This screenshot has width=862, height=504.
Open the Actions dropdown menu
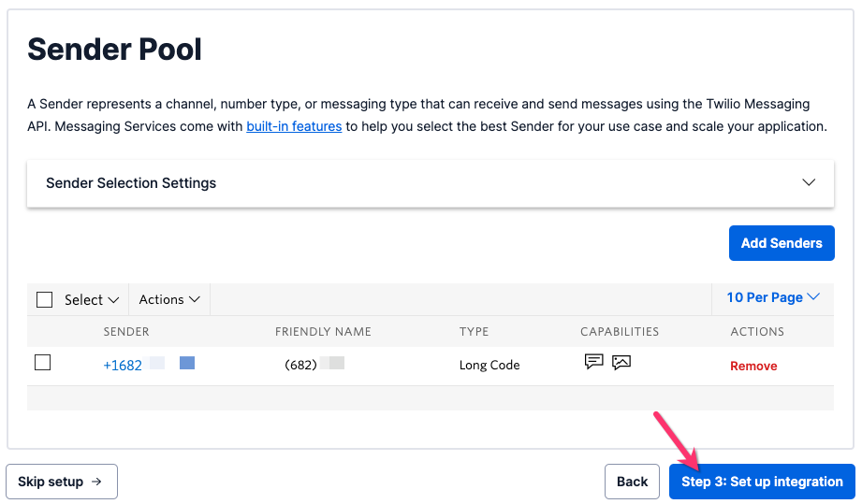(169, 299)
